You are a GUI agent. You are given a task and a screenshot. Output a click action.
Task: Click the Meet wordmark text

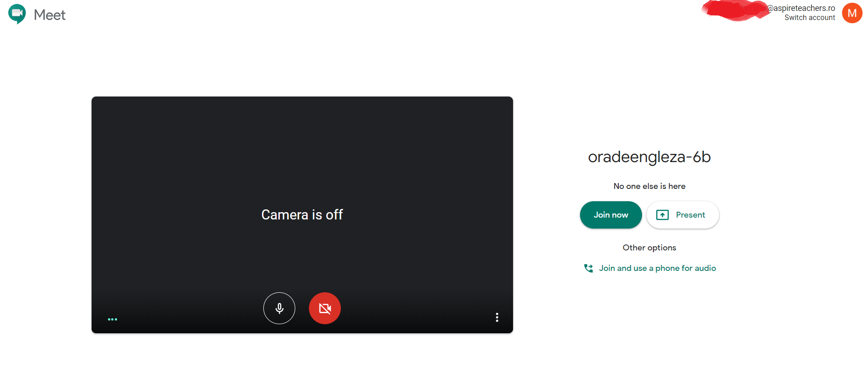tap(50, 15)
